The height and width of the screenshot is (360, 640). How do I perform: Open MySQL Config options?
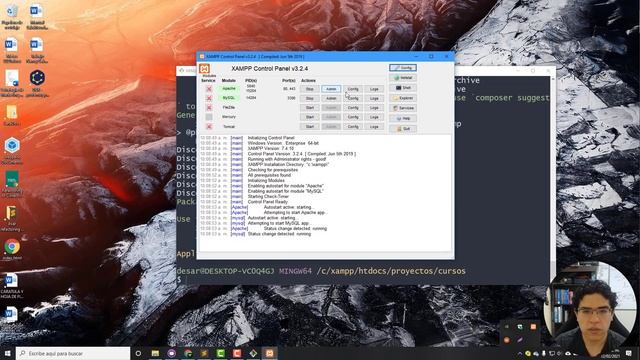(x=353, y=98)
